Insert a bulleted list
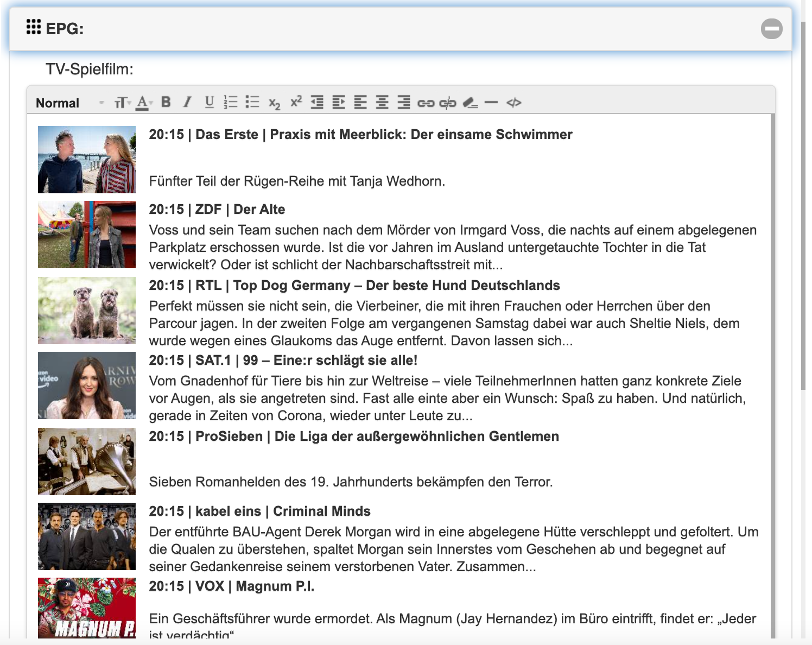Image resolution: width=812 pixels, height=645 pixels. point(252,102)
